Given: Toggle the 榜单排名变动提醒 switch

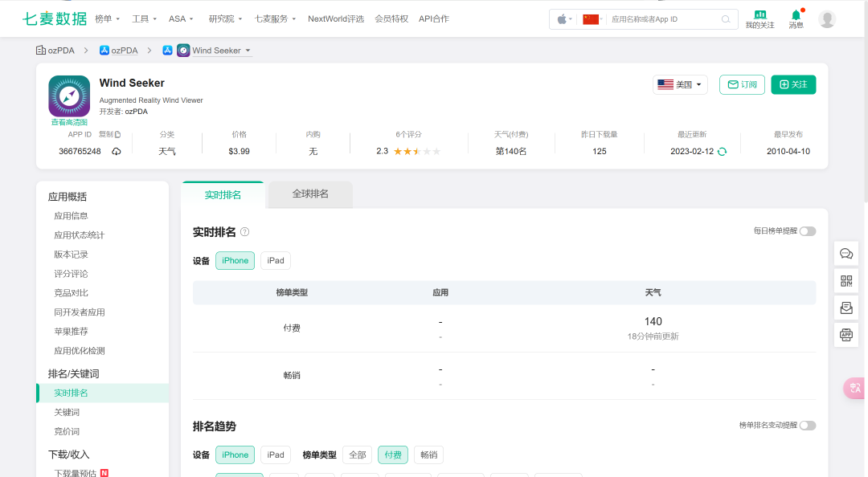Looking at the screenshot, I should pos(808,426).
